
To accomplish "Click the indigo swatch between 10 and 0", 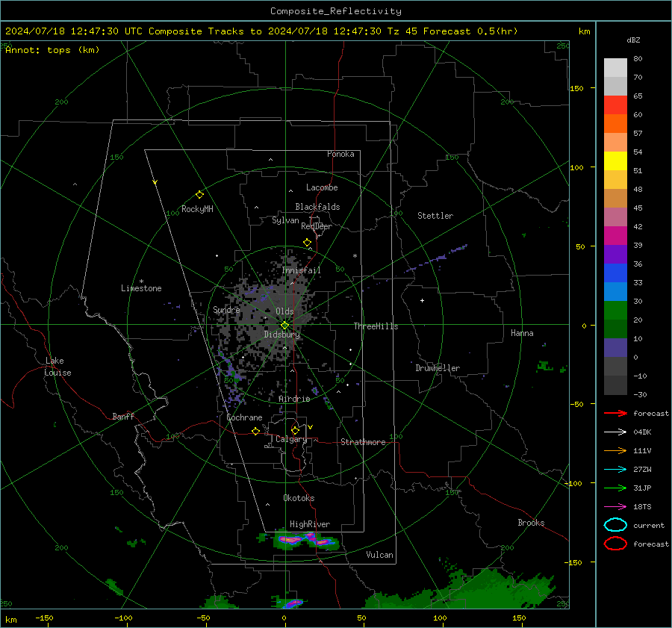I will pyautogui.click(x=615, y=348).
